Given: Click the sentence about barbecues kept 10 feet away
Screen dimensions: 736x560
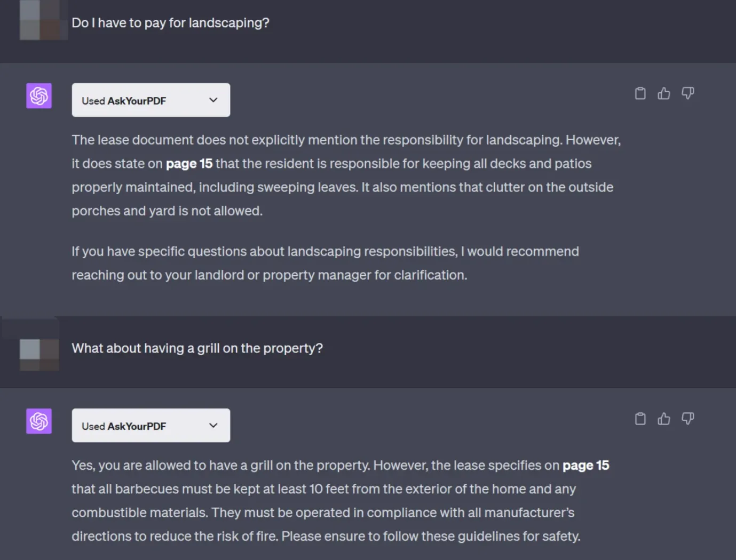Looking at the screenshot, I should (323, 489).
